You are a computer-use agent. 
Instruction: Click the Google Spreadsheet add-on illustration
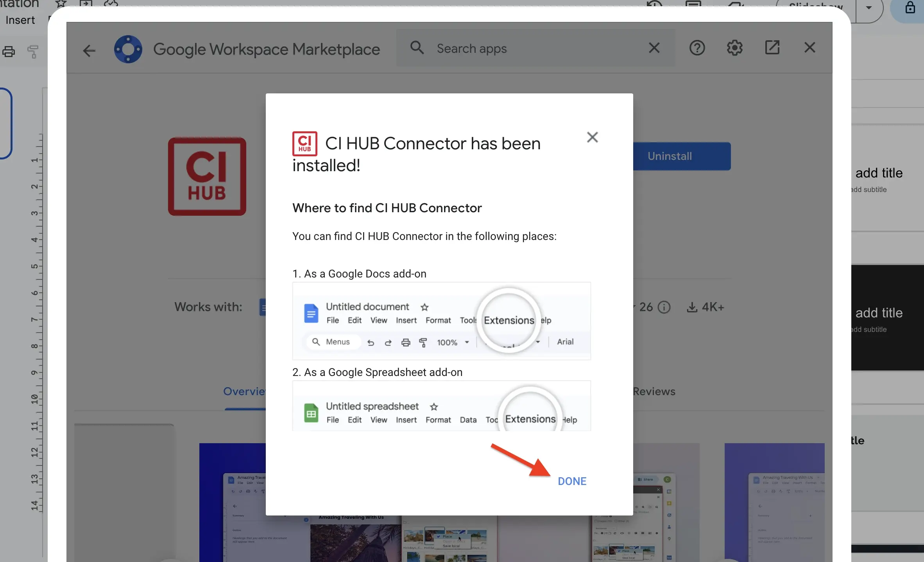(441, 406)
